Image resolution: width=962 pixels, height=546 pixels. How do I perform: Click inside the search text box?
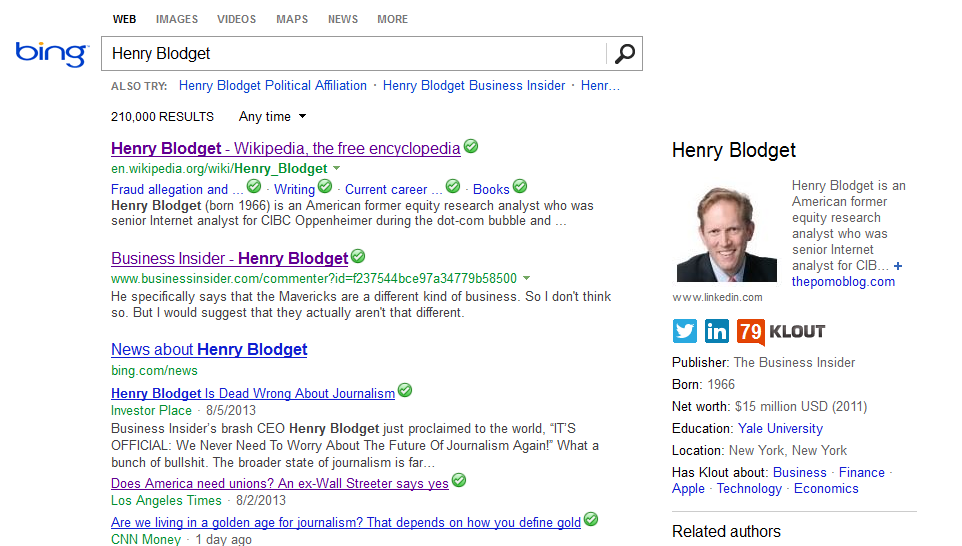pos(350,54)
